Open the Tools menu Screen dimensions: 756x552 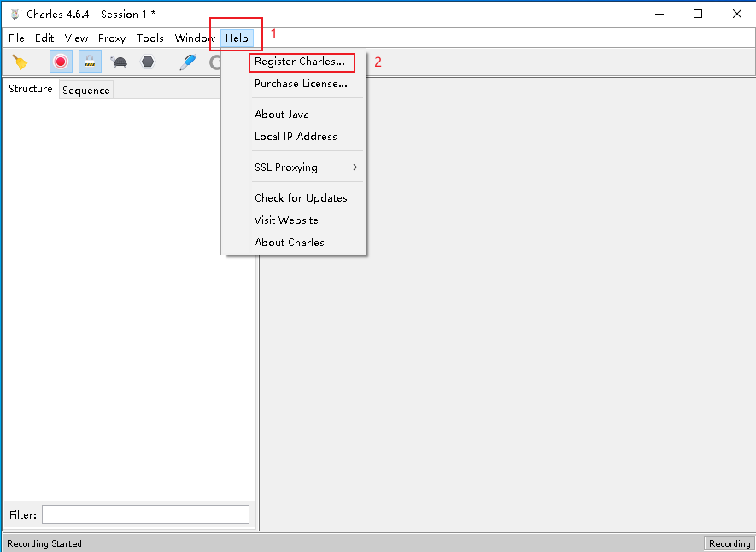[x=150, y=38]
